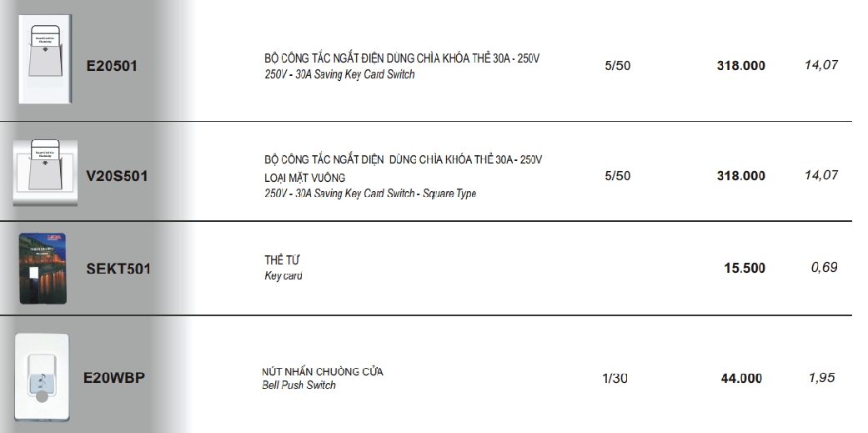The width and height of the screenshot is (868, 433).
Task: Click the 15.500 key card price
Action: pos(745,269)
